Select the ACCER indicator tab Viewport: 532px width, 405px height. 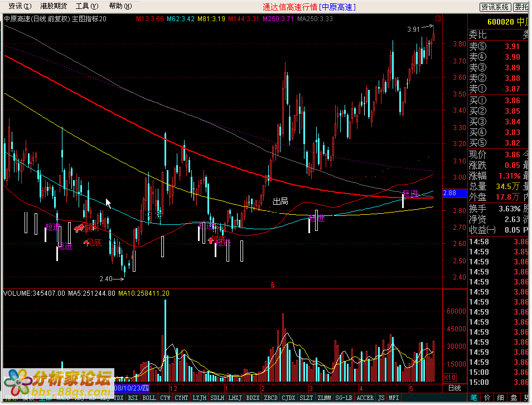365,398
